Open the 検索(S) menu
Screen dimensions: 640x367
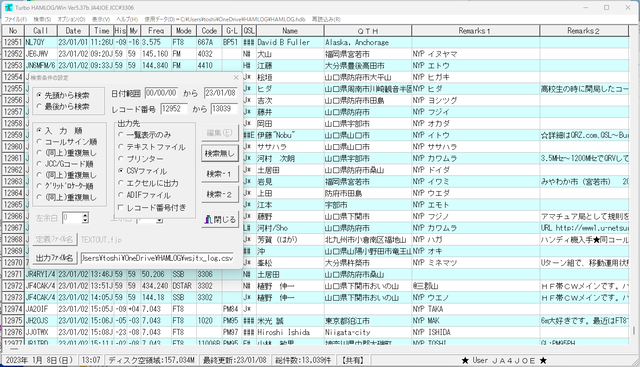coord(42,19)
